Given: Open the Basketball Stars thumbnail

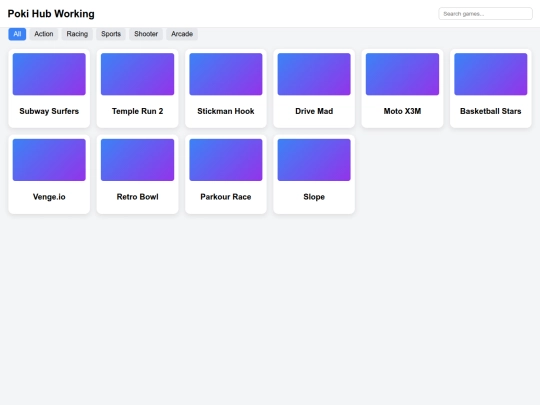Looking at the screenshot, I should click(x=491, y=74).
